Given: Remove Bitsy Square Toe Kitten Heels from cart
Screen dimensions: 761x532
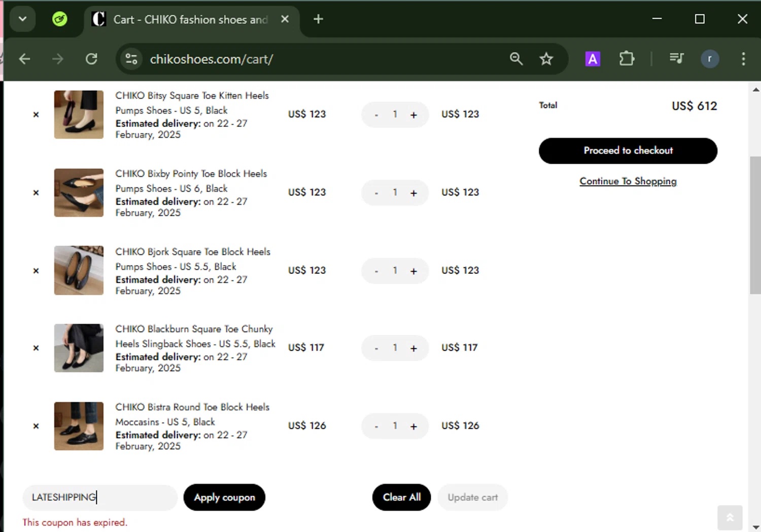Looking at the screenshot, I should point(36,115).
